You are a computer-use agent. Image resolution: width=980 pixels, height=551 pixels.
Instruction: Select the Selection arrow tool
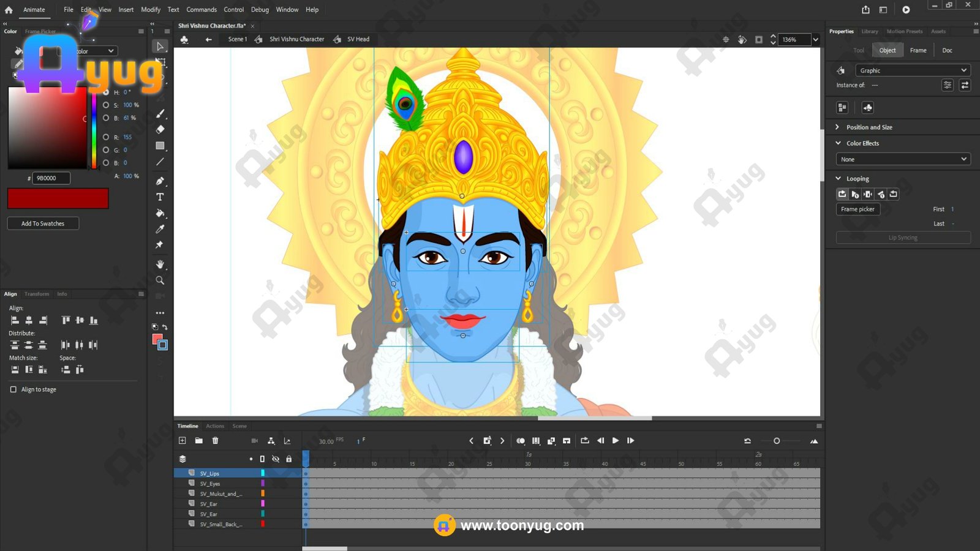[160, 47]
